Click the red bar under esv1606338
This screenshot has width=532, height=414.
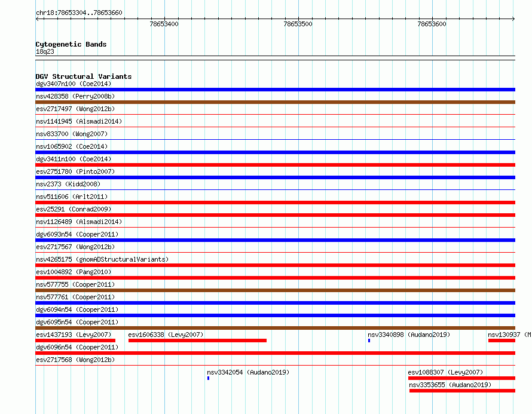click(x=197, y=341)
